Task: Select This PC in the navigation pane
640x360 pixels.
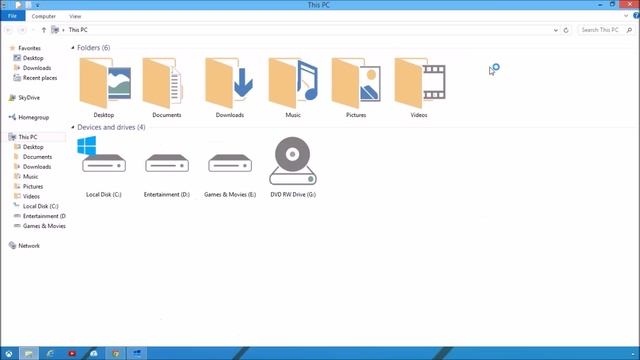Action: tap(28, 137)
